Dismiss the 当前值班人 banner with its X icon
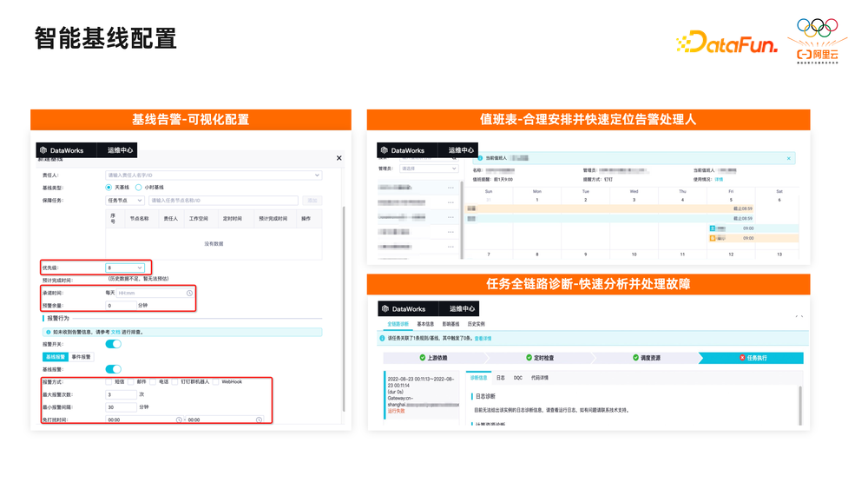 pos(789,158)
